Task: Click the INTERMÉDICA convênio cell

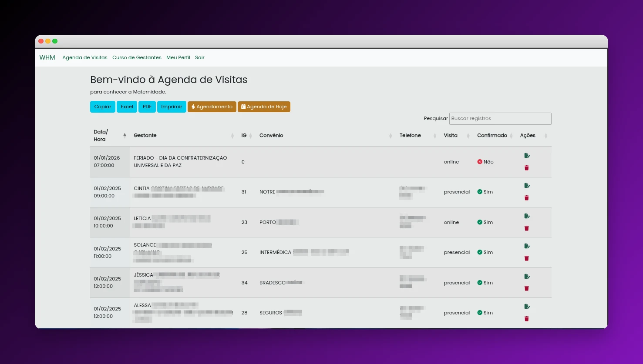Action: pos(326,252)
